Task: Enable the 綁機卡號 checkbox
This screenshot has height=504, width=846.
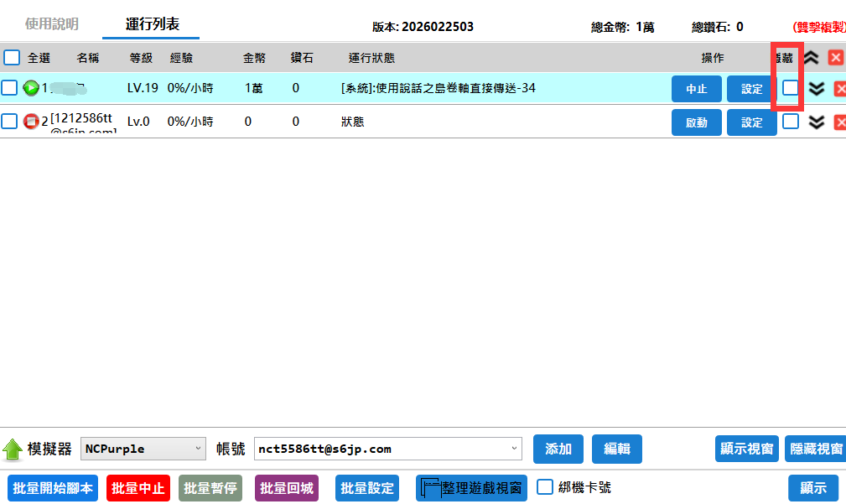Action: (545, 487)
